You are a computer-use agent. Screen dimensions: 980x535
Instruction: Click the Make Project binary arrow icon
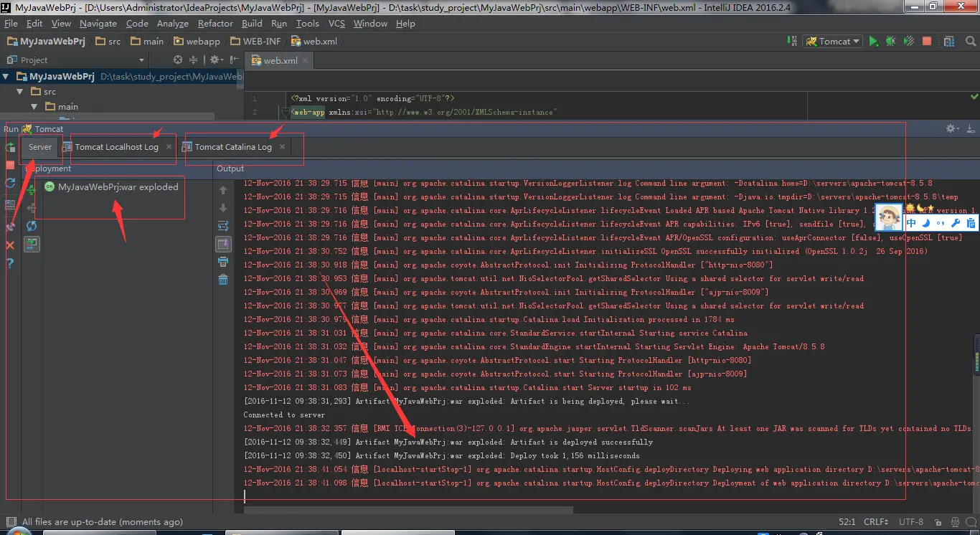[792, 42]
